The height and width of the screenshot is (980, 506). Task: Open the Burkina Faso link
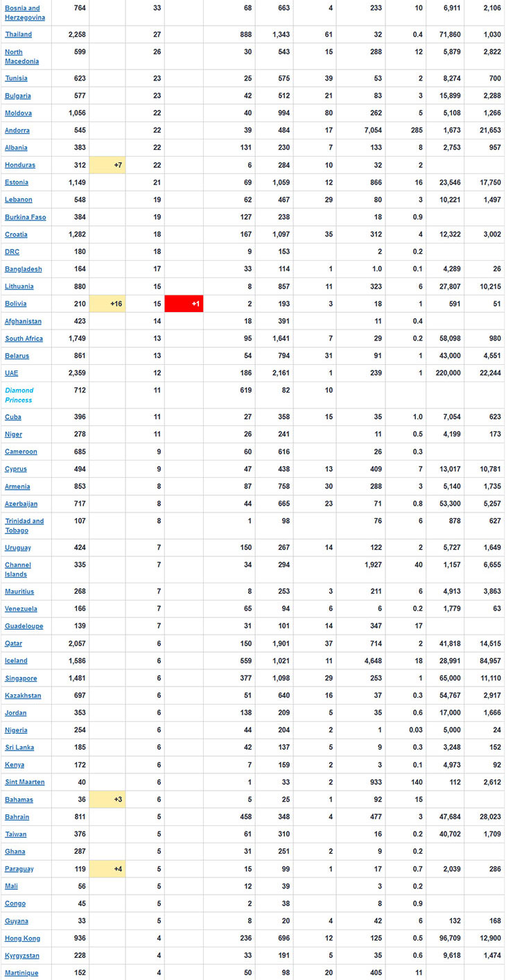[25, 217]
